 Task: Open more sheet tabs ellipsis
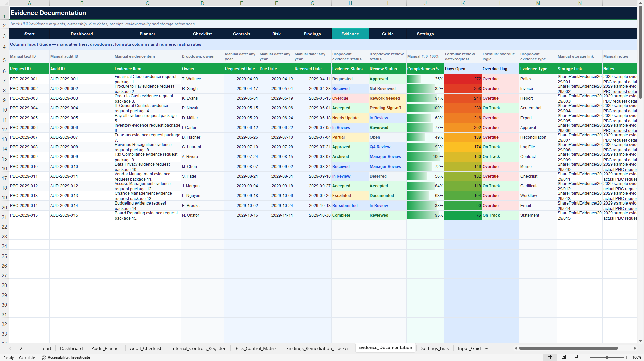click(486, 348)
